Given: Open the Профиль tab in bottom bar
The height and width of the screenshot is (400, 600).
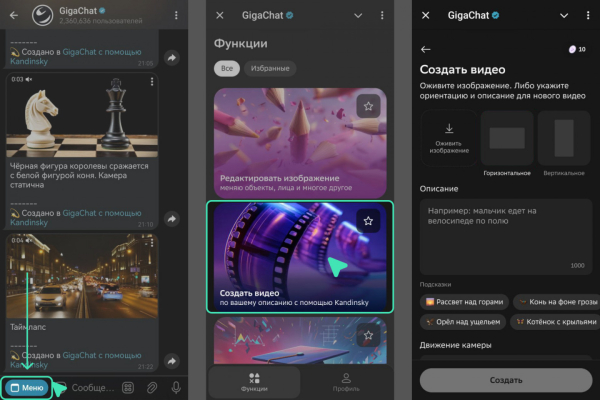Looking at the screenshot, I should (345, 382).
